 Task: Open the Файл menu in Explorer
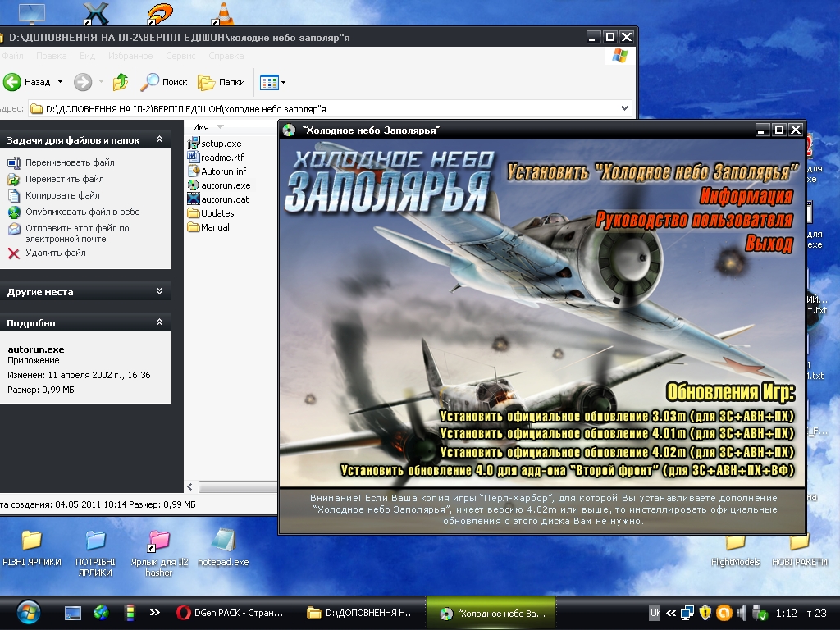12,56
